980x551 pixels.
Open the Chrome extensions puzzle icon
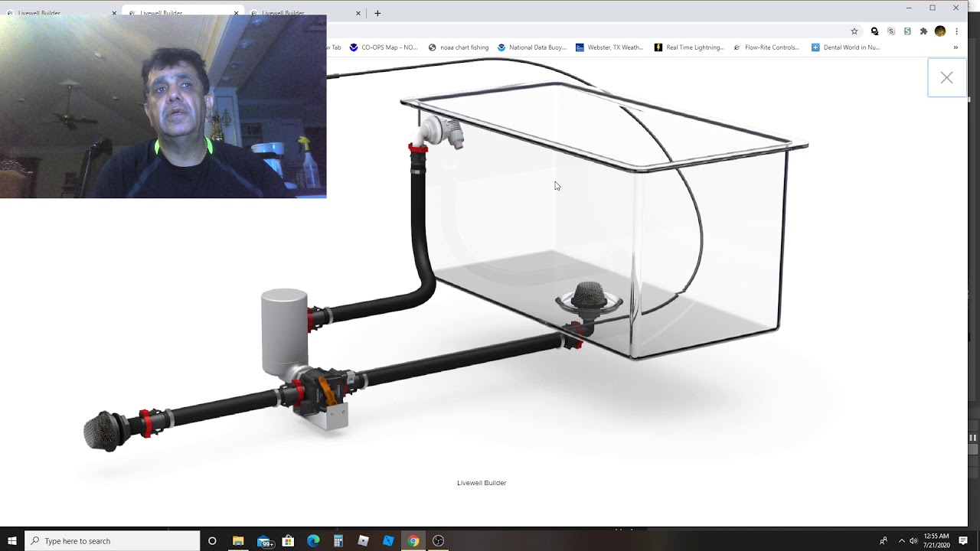coord(923,31)
